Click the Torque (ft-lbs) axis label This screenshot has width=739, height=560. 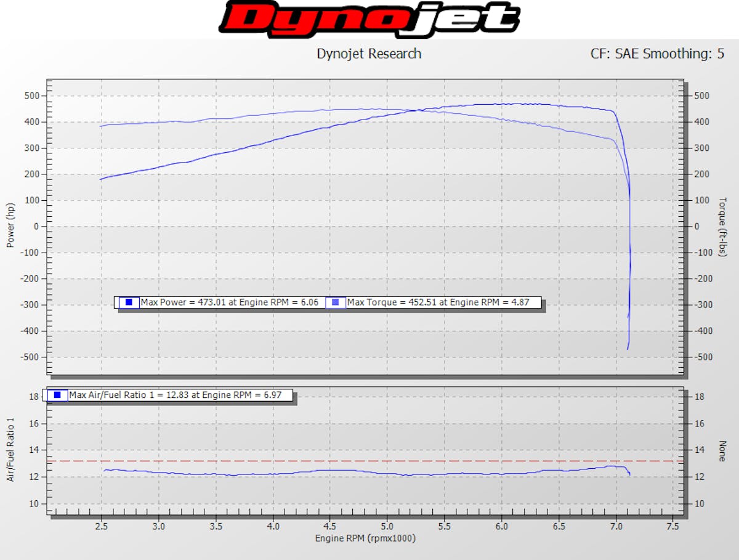click(x=722, y=227)
